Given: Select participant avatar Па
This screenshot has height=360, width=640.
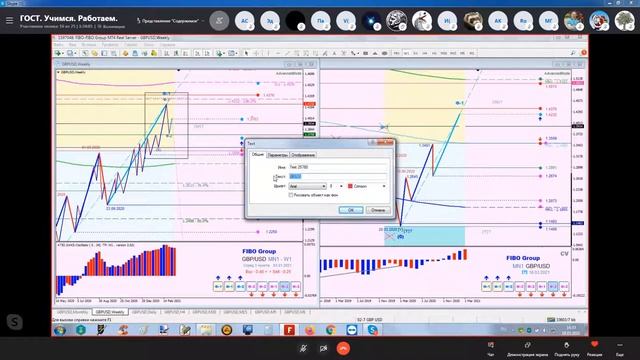Looking at the screenshot, I should pyautogui.click(x=320, y=20).
